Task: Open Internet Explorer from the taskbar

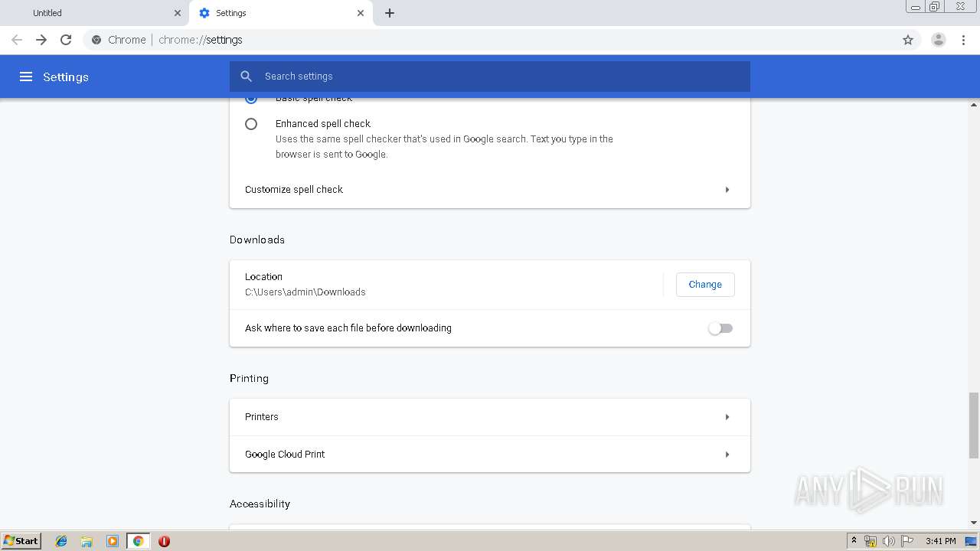Action: 61,541
